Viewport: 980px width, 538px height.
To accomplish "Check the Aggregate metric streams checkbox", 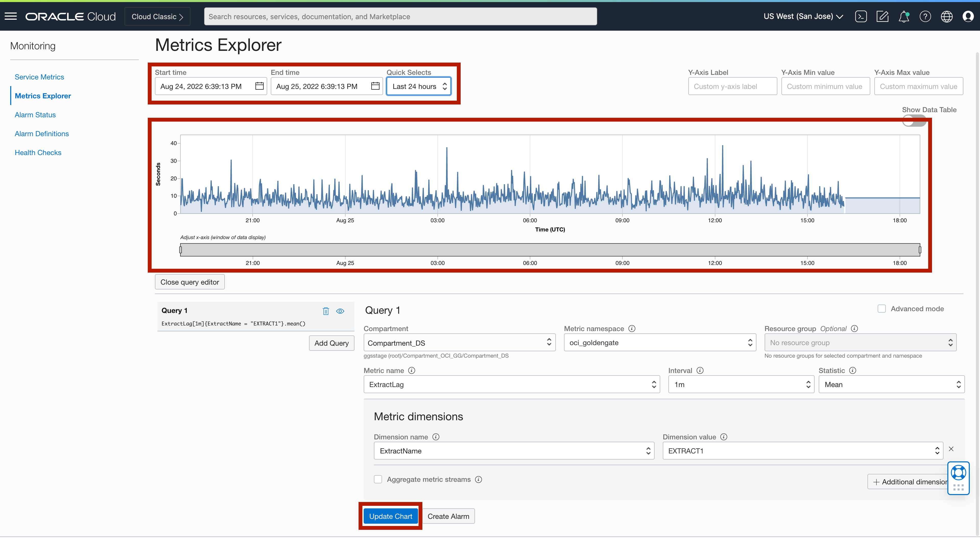I will [378, 479].
